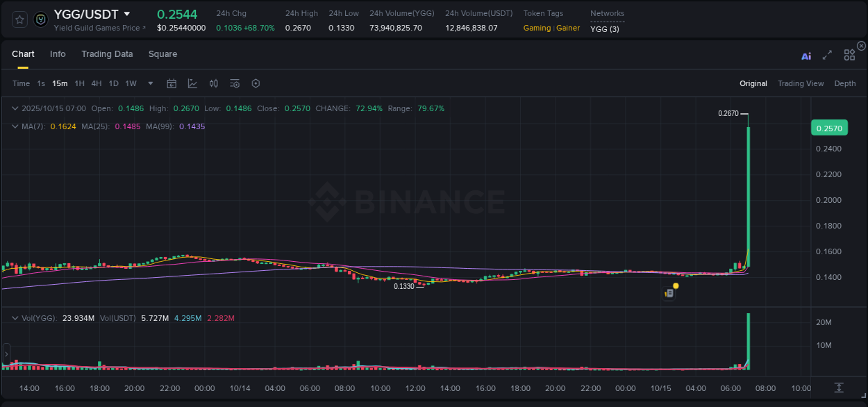The width and height of the screenshot is (868, 407).
Task: Select the chart style icon
Action: pos(192,83)
